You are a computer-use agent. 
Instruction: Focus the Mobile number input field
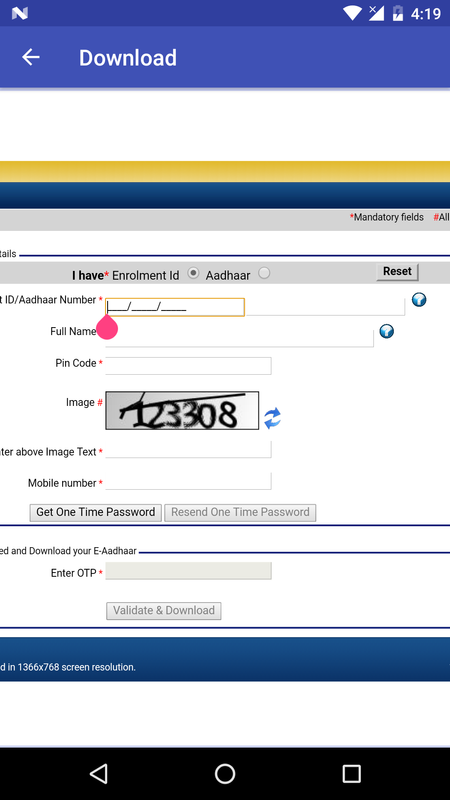click(x=188, y=481)
